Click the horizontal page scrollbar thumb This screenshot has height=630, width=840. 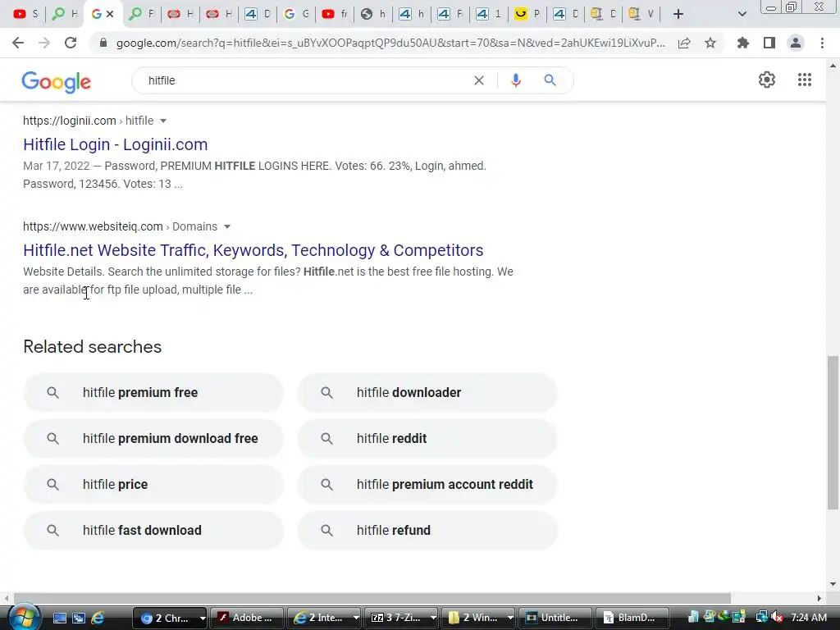point(372,598)
